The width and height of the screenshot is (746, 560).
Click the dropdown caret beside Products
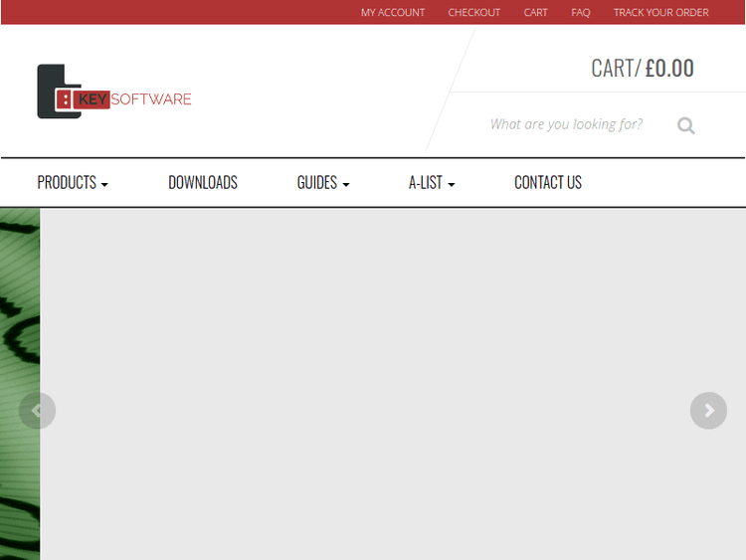pos(104,185)
